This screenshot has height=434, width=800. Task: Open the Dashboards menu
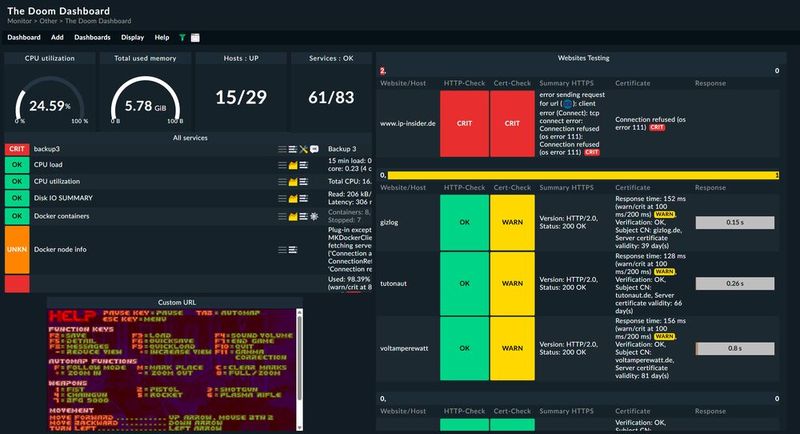(x=92, y=37)
